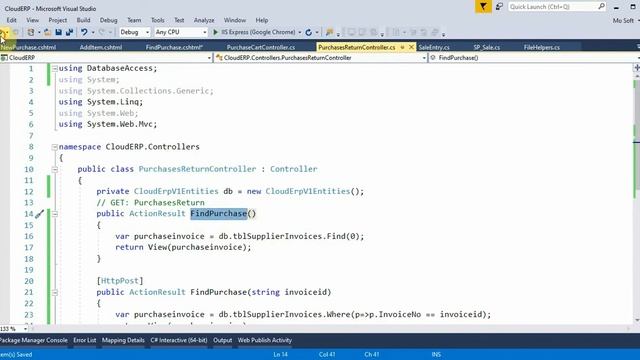Collapse the CloudERP.Controllers namespace block
640x360 pixels.
click(55, 147)
